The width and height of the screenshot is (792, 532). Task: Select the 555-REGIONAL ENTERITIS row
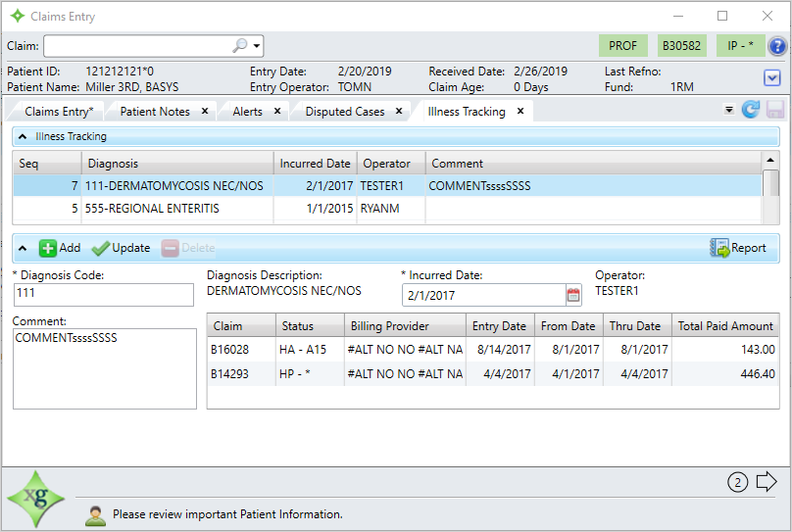(387, 209)
